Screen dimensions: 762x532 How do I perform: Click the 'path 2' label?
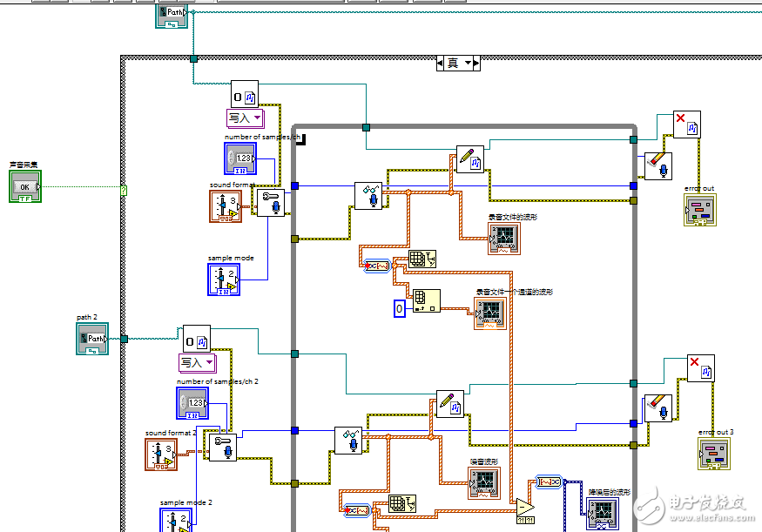[x=87, y=317]
